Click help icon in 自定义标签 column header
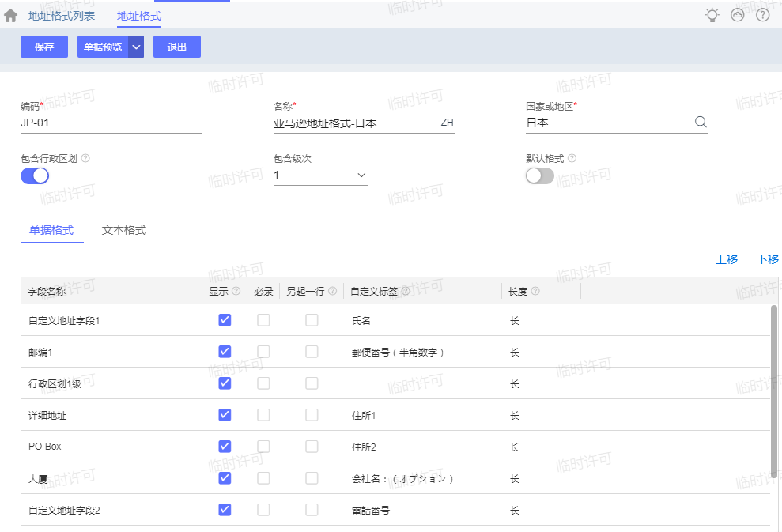Screen dimensions: 782x532 pyautogui.click(x=406, y=291)
